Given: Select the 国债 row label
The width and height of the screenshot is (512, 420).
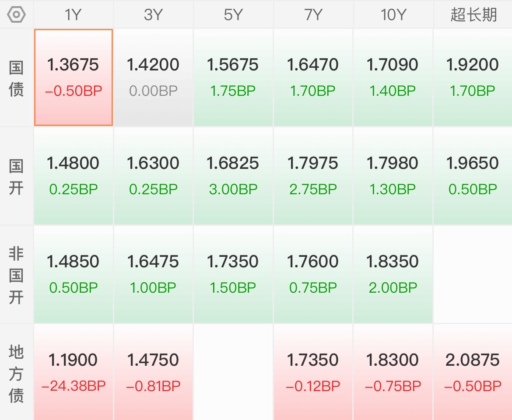Looking at the screenshot, I should pos(16,78).
